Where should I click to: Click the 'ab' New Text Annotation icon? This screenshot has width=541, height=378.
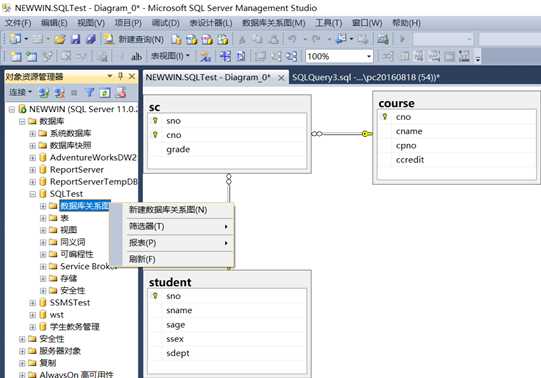click(136, 56)
